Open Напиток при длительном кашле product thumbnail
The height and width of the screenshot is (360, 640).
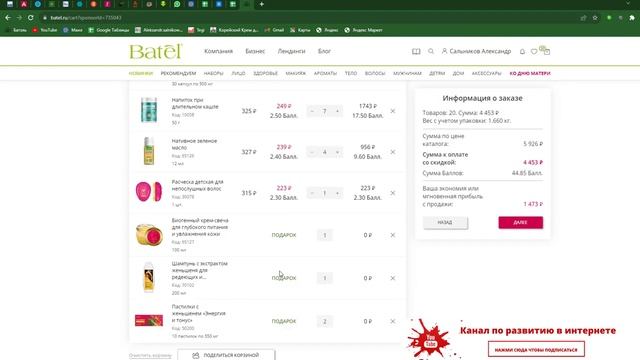click(149, 110)
